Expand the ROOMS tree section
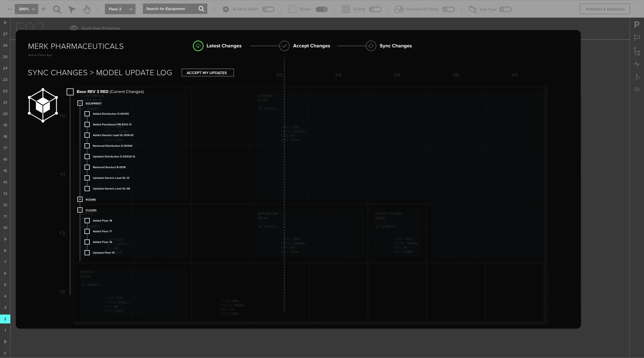The image size is (644, 358). click(x=80, y=199)
